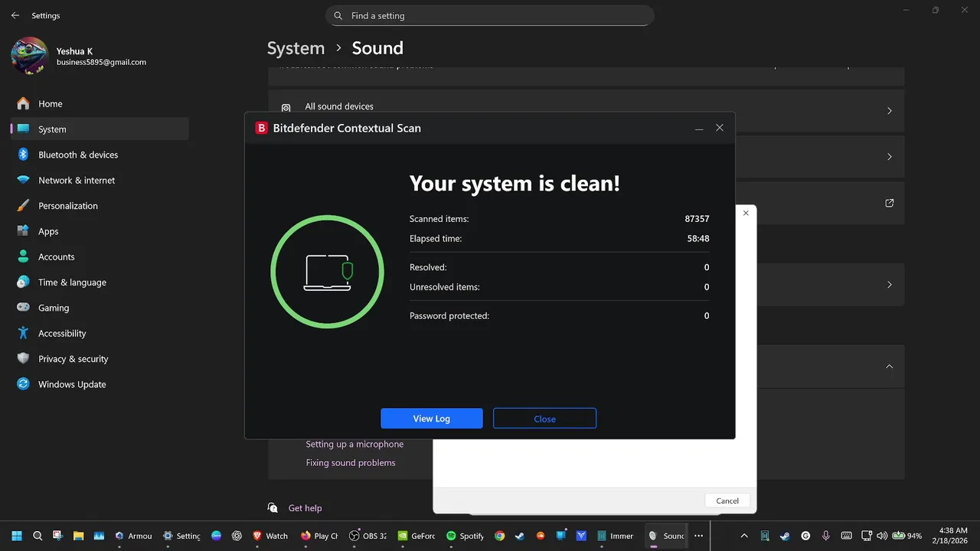Switch to Firefox Play window in taskbar
Image resolution: width=980 pixels, height=551 pixels.
319,536
